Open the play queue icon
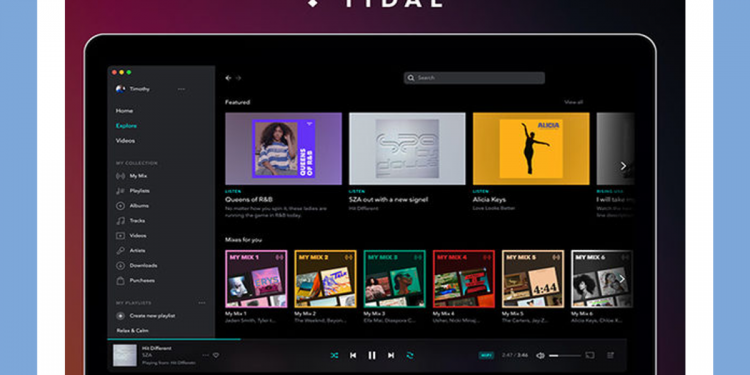The height and width of the screenshot is (375, 750). [610, 355]
